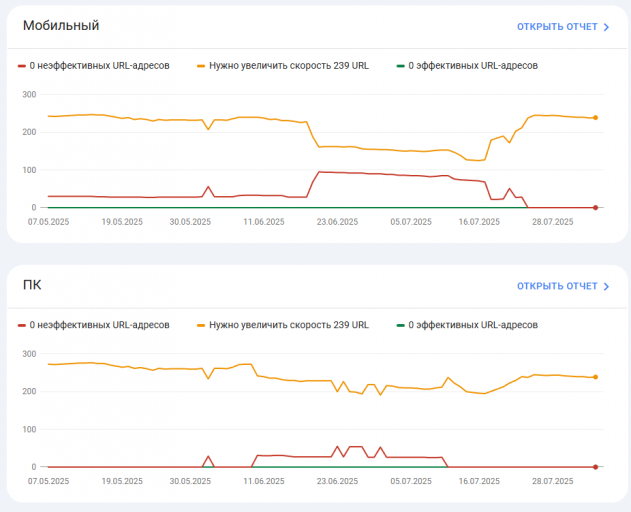Click the 200 label on ПК y-axis
The width and height of the screenshot is (631, 512).
point(29,391)
